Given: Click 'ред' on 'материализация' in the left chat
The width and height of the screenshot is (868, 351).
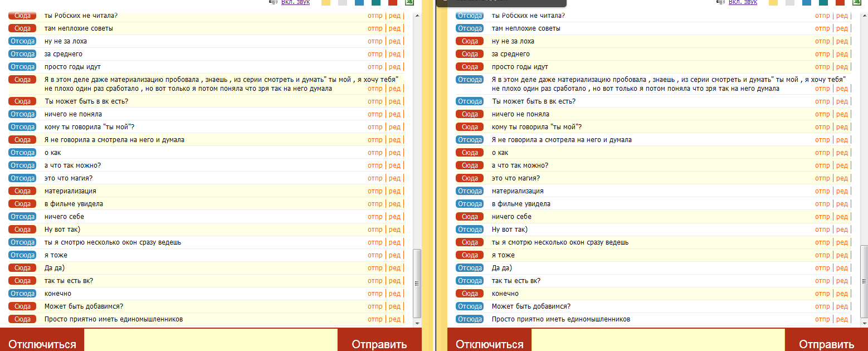Looking at the screenshot, I should click(x=394, y=191).
